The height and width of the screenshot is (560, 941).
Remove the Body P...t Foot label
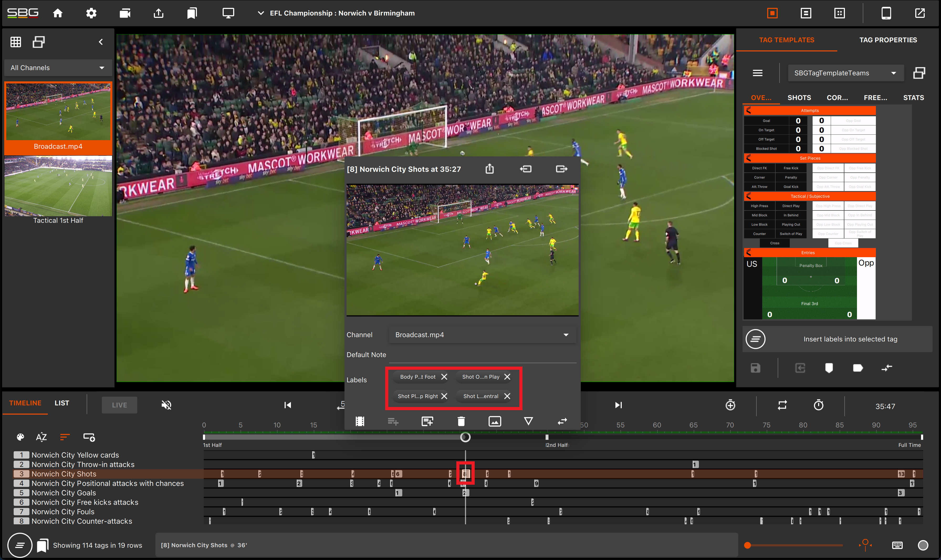[x=444, y=377]
